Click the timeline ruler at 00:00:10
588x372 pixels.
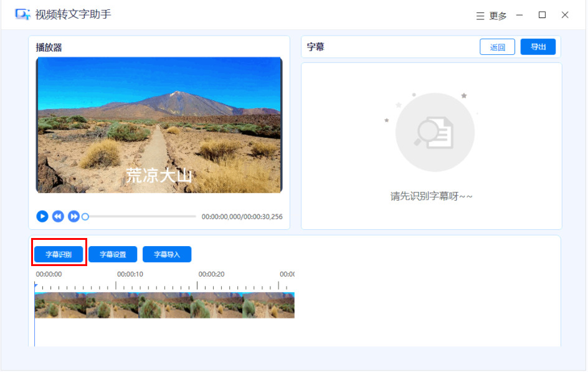coord(130,275)
